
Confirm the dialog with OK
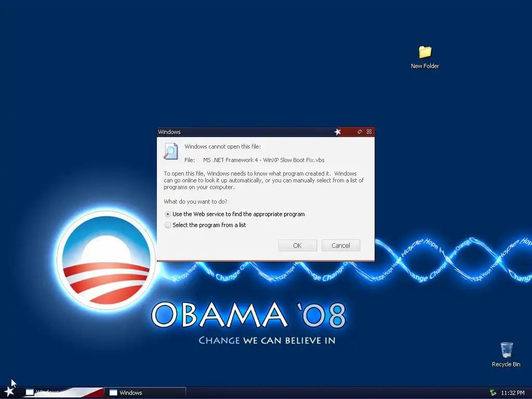point(298,245)
